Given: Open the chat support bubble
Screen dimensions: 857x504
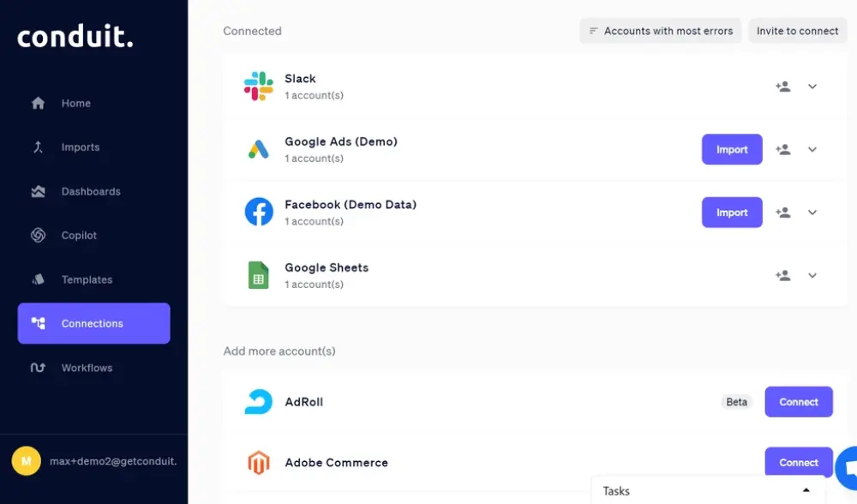Looking at the screenshot, I should click(848, 468).
